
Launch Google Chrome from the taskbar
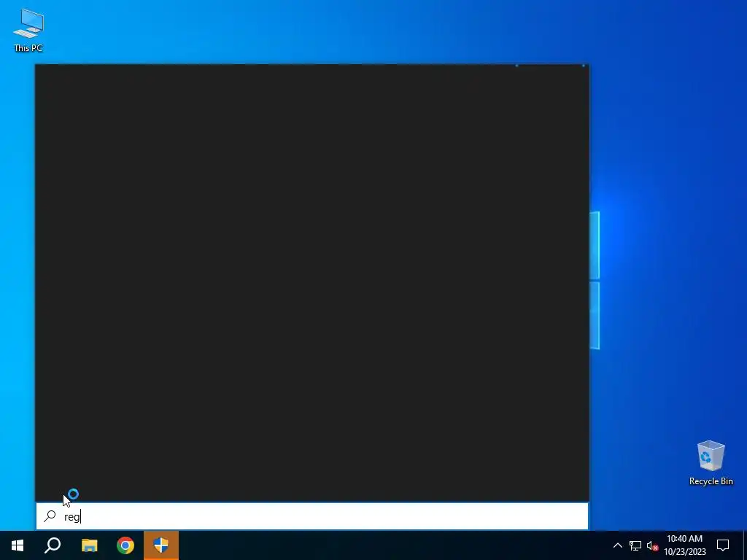pos(125,545)
